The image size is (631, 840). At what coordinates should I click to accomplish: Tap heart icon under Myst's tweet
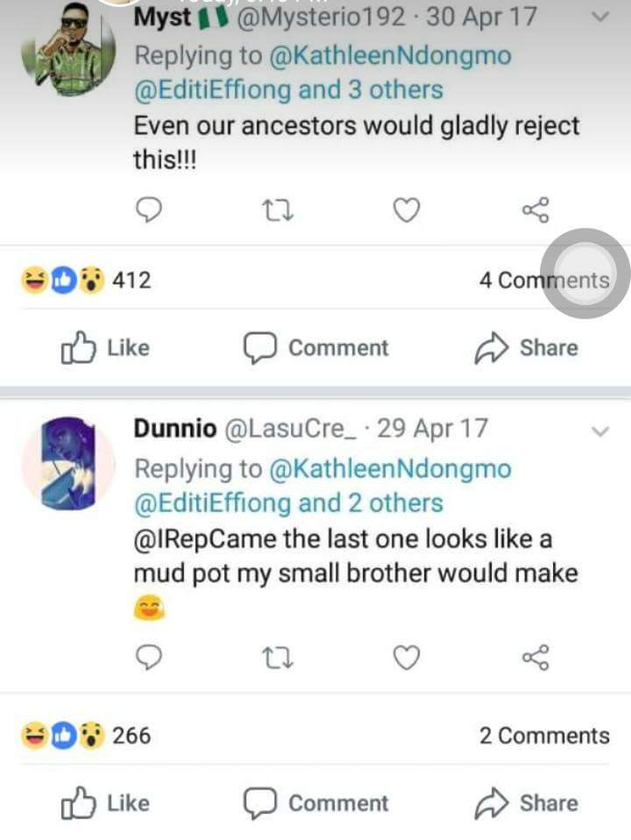tap(406, 210)
